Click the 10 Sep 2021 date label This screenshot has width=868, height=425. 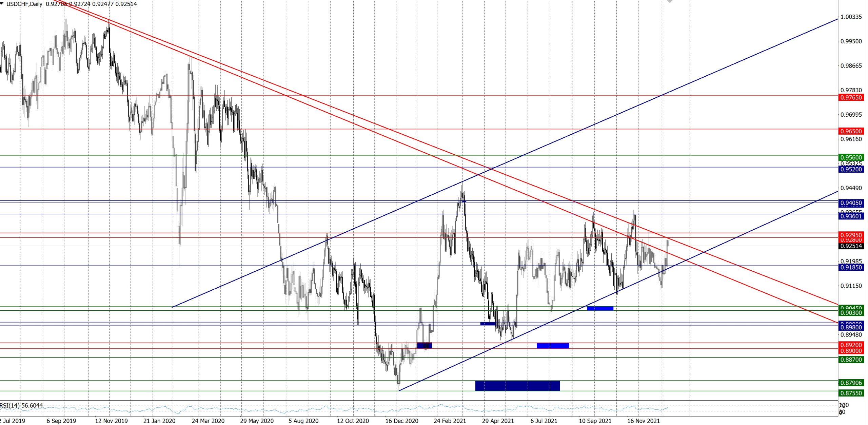click(x=595, y=421)
